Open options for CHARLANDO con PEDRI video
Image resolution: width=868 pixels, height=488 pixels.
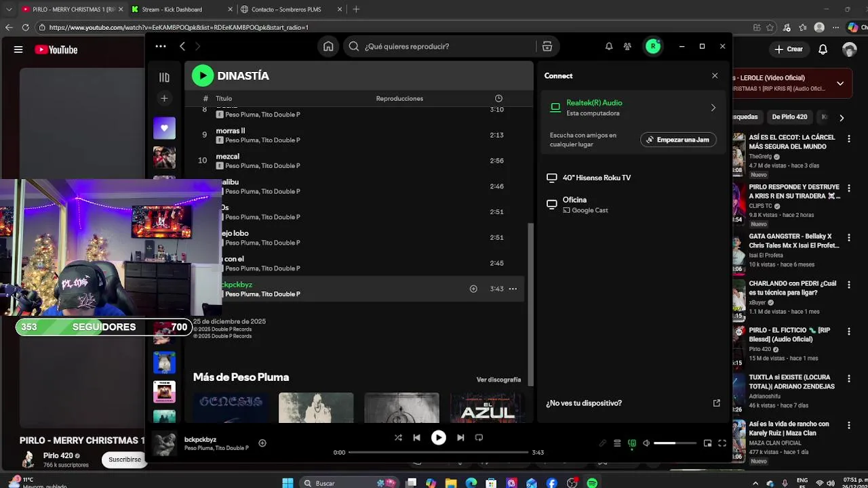click(848, 285)
